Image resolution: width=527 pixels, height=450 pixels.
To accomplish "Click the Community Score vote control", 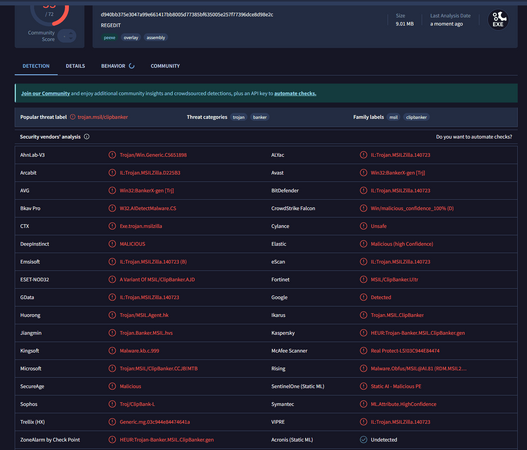I will pyautogui.click(x=67, y=36).
